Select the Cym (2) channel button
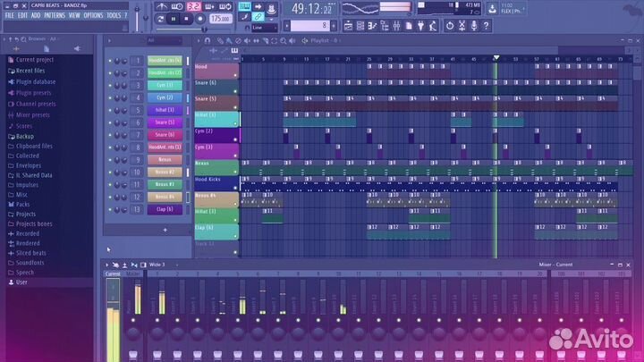The image size is (644, 362). pyautogui.click(x=164, y=97)
